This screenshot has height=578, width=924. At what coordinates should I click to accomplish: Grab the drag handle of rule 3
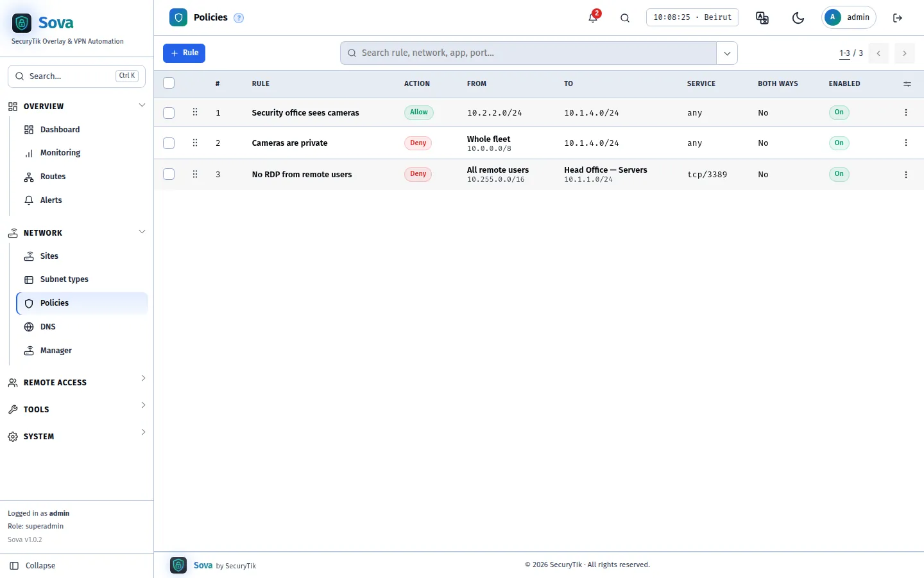pos(195,174)
